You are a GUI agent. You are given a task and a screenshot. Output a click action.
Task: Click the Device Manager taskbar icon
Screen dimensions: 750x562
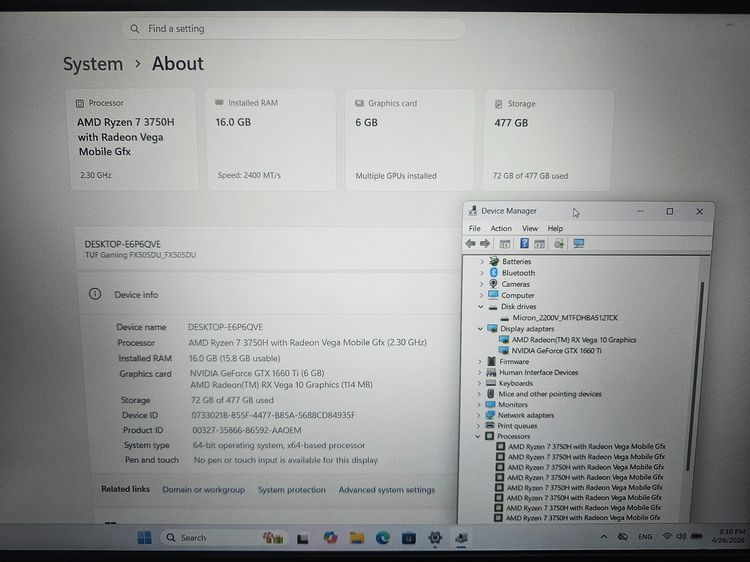[461, 538]
